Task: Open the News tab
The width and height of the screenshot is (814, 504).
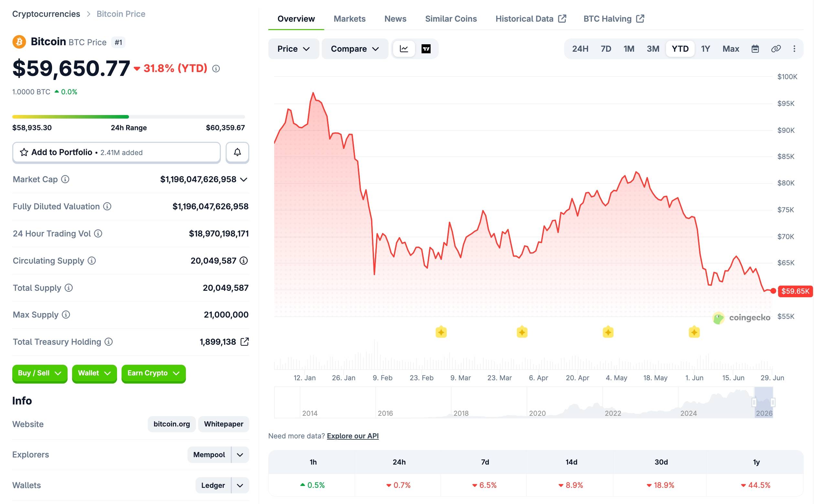Action: pos(395,19)
